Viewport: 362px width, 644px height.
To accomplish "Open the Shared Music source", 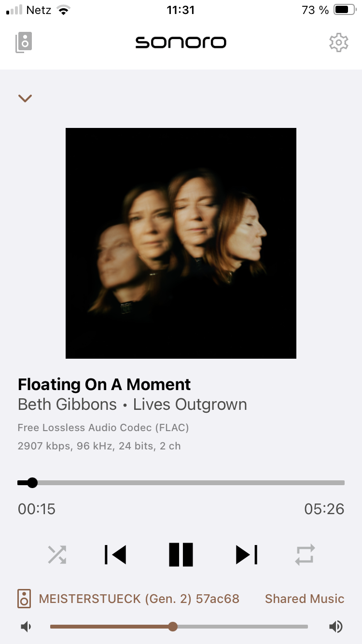I will pyautogui.click(x=305, y=599).
